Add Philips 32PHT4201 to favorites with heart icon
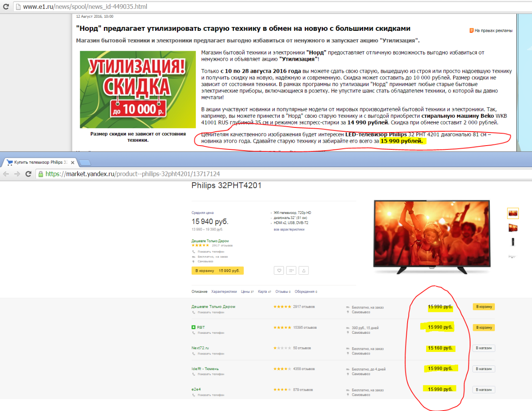Viewport: 532px width, 411px height. coord(279,270)
